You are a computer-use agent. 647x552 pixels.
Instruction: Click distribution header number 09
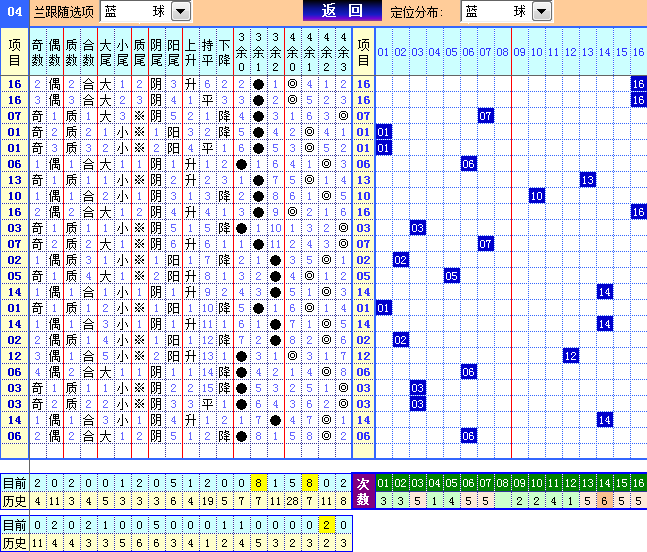pos(519,52)
